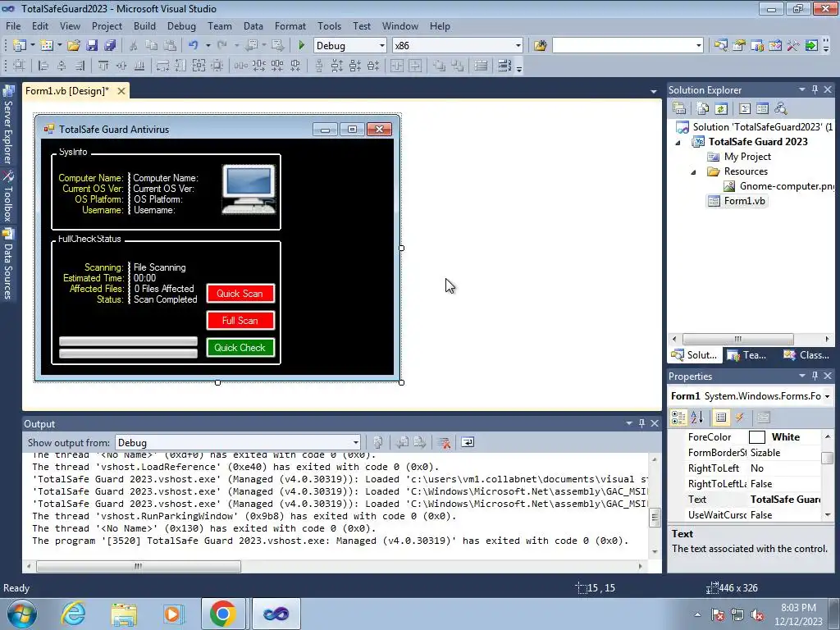The height and width of the screenshot is (630, 840).
Task: Click the Save All icon
Action: tap(110, 46)
